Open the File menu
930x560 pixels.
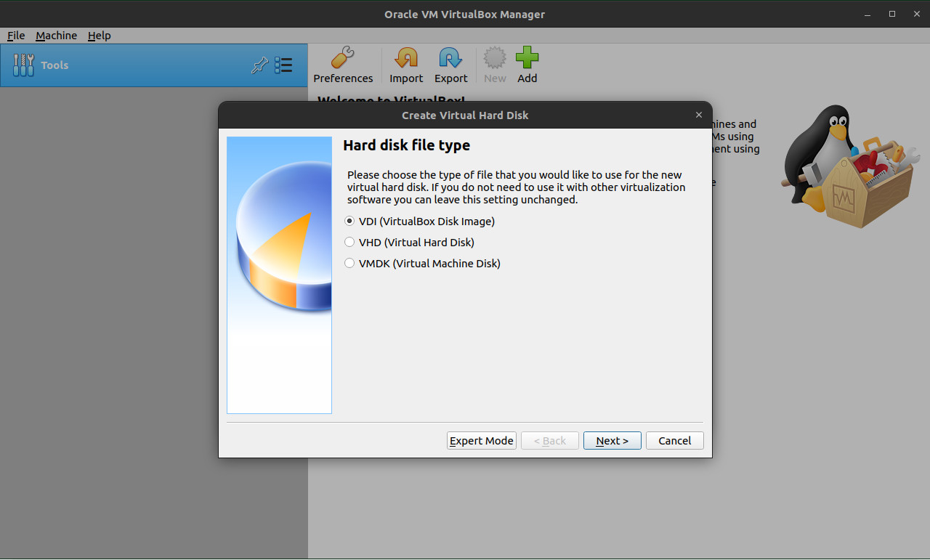point(16,36)
